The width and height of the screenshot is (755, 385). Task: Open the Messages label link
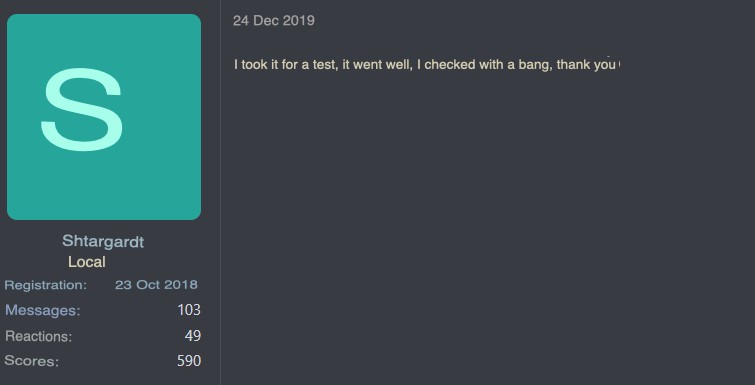43,310
